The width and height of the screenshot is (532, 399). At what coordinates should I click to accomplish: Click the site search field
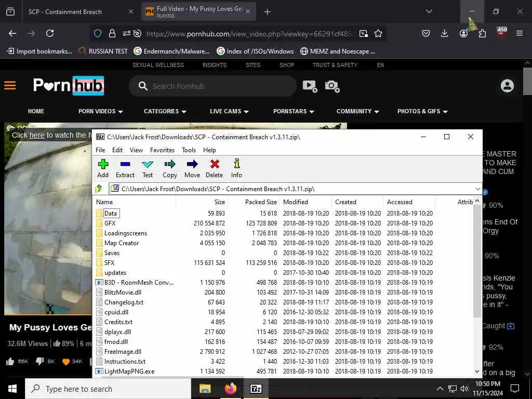point(212,86)
